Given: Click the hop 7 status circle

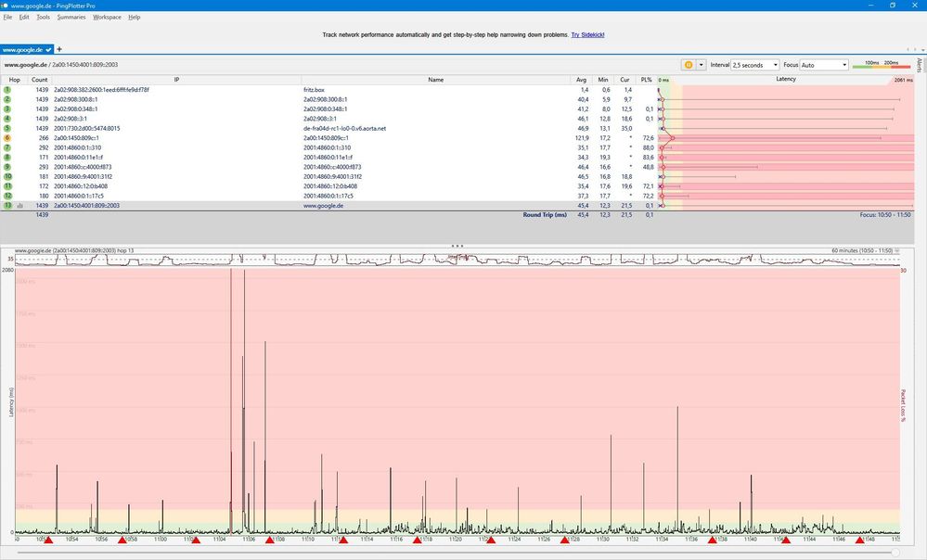Looking at the screenshot, I should tap(7, 147).
